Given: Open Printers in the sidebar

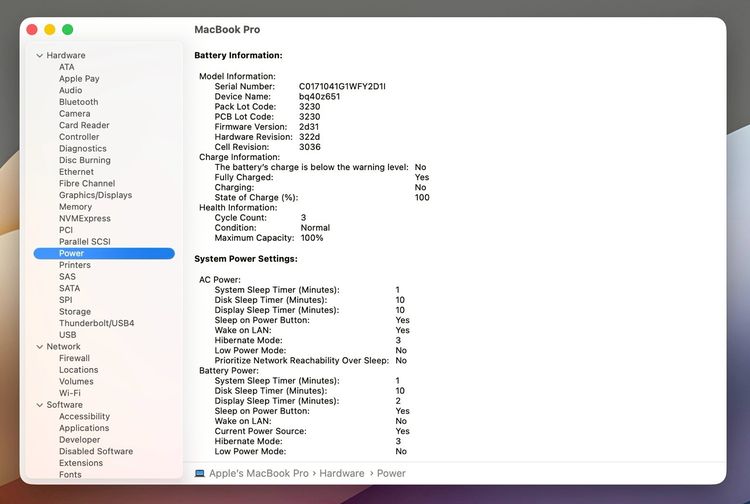Looking at the screenshot, I should tap(75, 265).
